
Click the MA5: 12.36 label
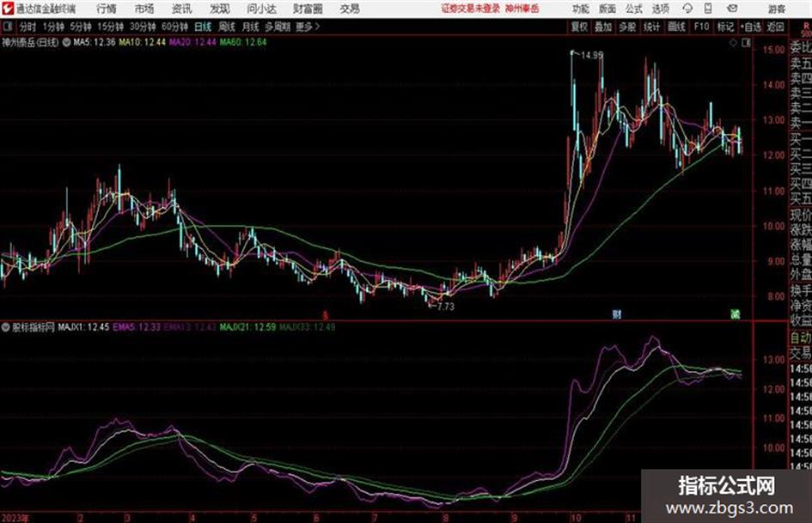click(x=94, y=42)
